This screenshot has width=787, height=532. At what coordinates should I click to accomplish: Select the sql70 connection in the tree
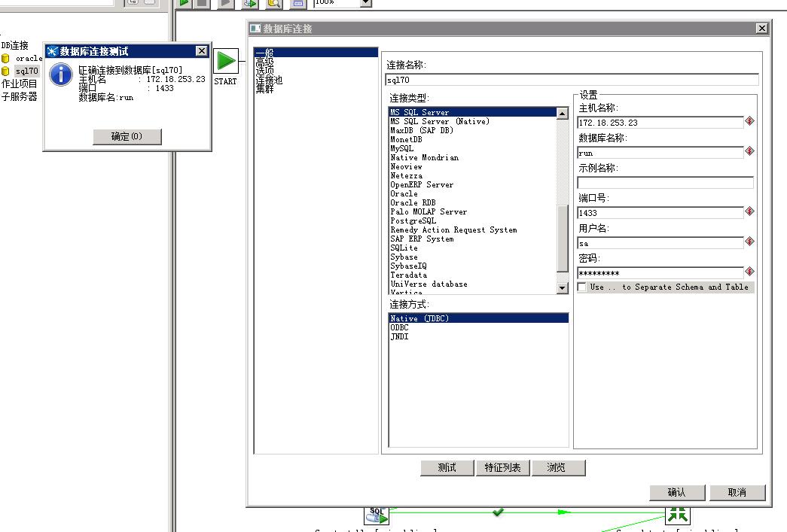pos(27,71)
